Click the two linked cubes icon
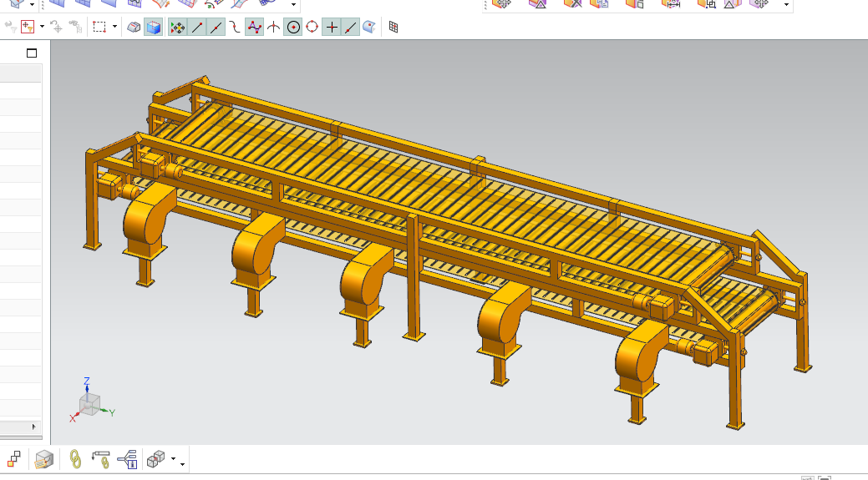868x480 pixels. tap(157, 459)
